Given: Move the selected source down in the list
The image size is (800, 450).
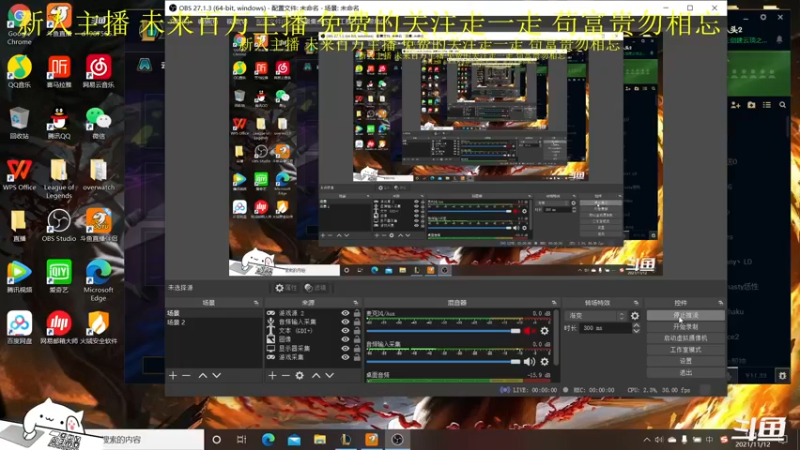Looking at the screenshot, I should tap(330, 376).
